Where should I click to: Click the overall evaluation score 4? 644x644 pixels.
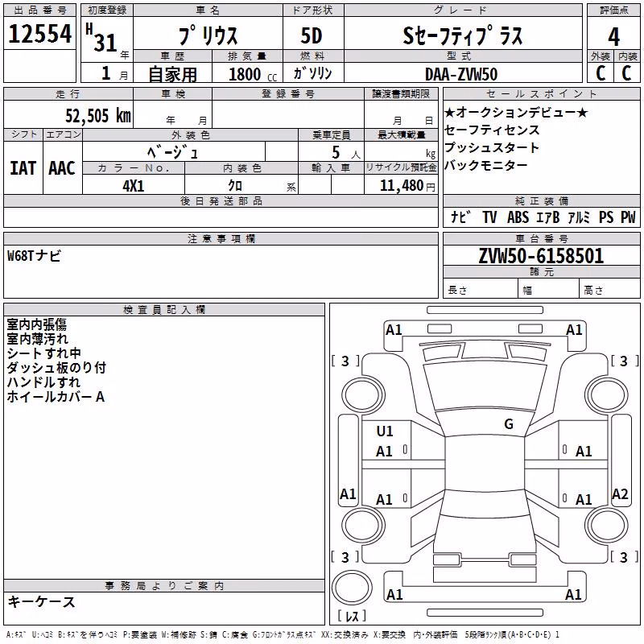point(613,37)
